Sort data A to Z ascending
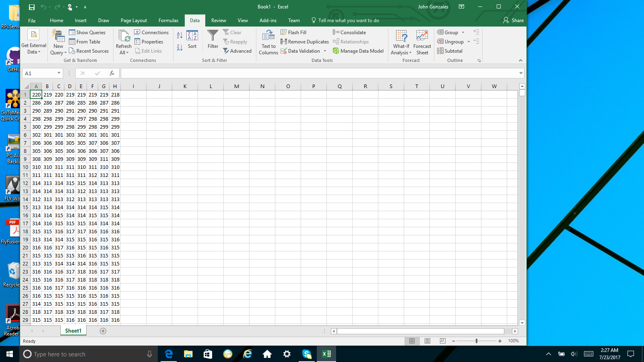Viewport: 644px width, 362px height. click(x=179, y=35)
